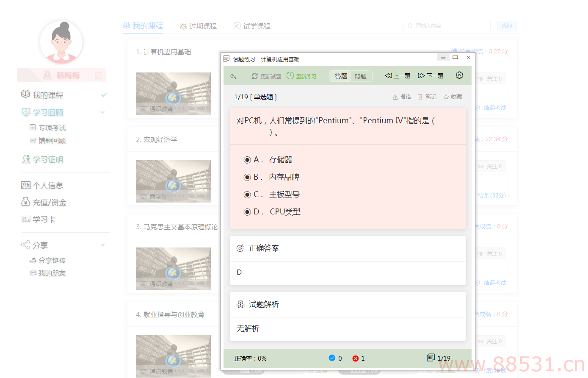Screen dimensions: 588x378
Task: Open 充值/资金 in sidebar
Action: tap(44, 202)
